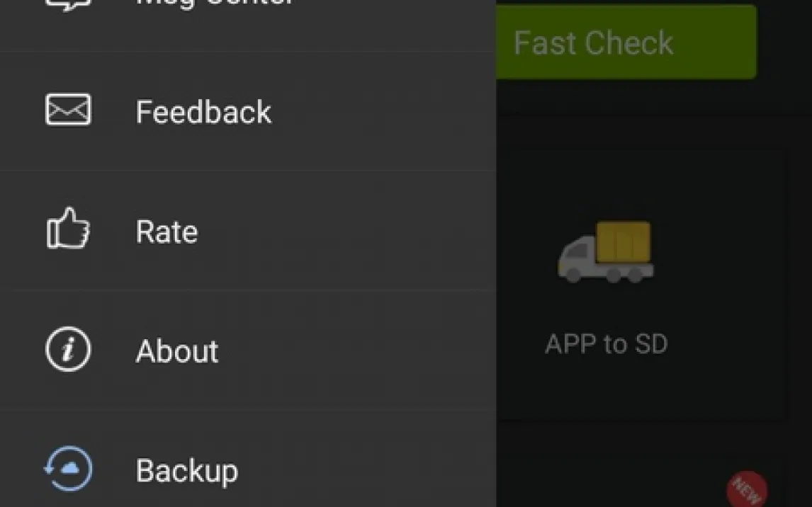The image size is (812, 507).
Task: Open the Backup menu entry text
Action: click(187, 471)
